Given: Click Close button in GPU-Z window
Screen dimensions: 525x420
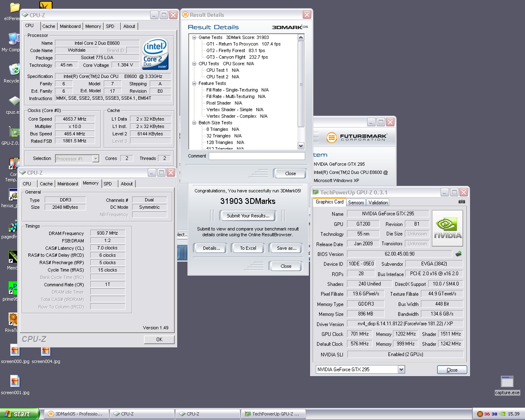Looking at the screenshot, I should (x=452, y=370).
